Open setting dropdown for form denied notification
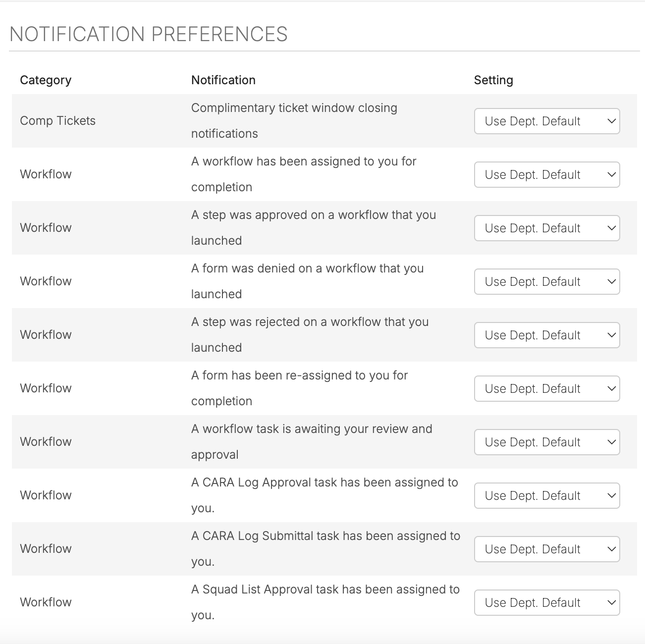 click(x=547, y=281)
